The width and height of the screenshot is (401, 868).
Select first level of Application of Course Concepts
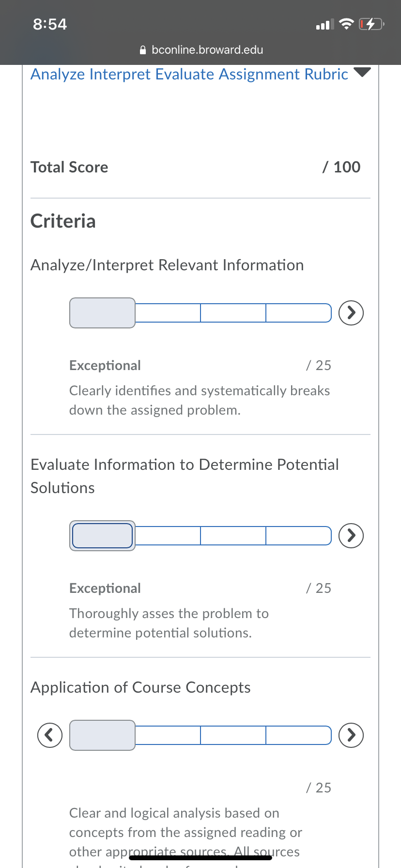coord(102,735)
